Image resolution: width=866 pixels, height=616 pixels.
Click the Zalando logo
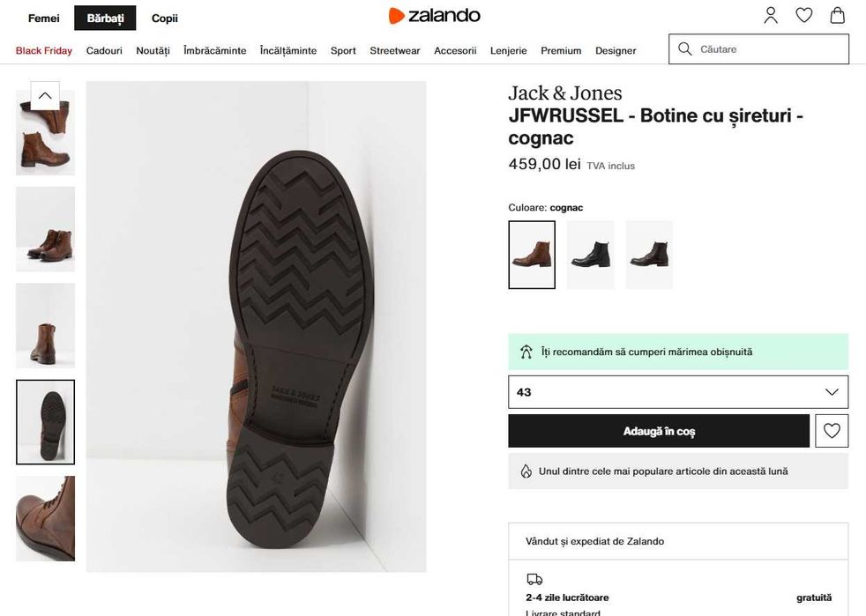[x=434, y=16]
